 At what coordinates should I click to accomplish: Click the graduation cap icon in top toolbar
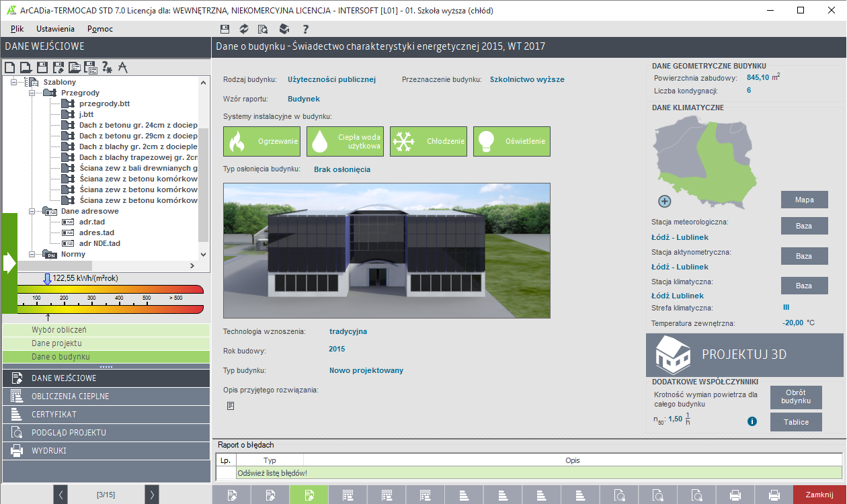point(284,29)
